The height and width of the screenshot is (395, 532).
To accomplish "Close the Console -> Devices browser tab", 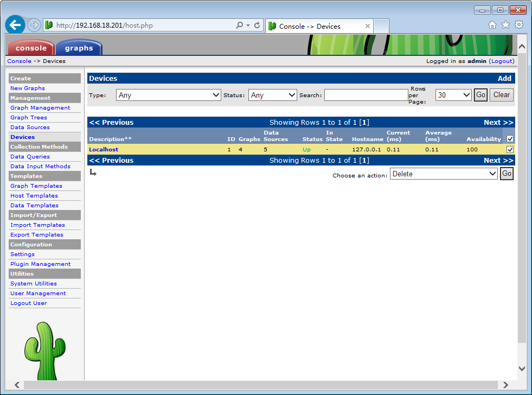I will click(x=368, y=26).
